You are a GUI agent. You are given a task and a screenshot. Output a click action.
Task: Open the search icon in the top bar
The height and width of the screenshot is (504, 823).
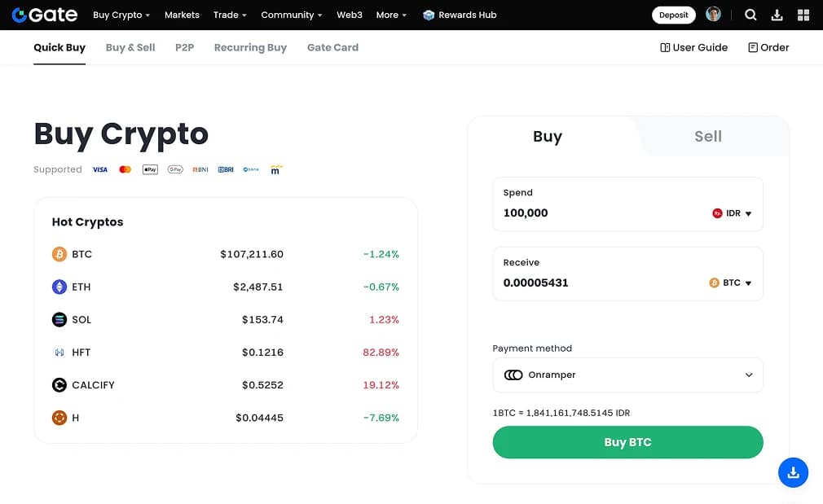click(750, 15)
